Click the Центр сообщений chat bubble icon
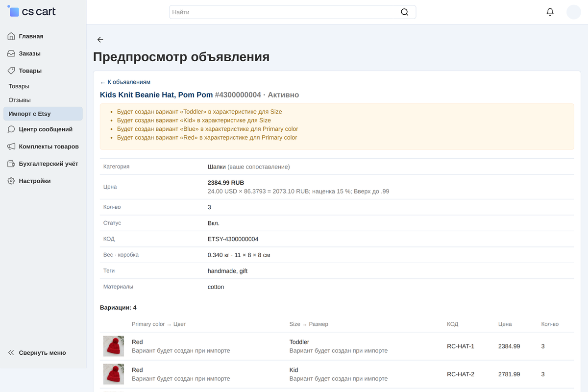This screenshot has width=588, height=392. tap(11, 129)
